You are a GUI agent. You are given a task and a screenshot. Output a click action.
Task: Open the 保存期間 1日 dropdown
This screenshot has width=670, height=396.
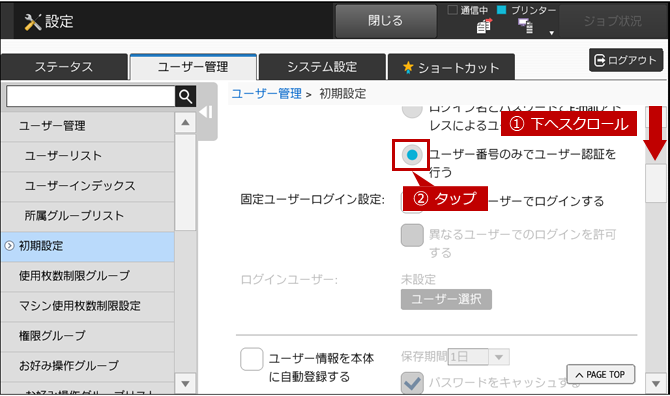479,357
